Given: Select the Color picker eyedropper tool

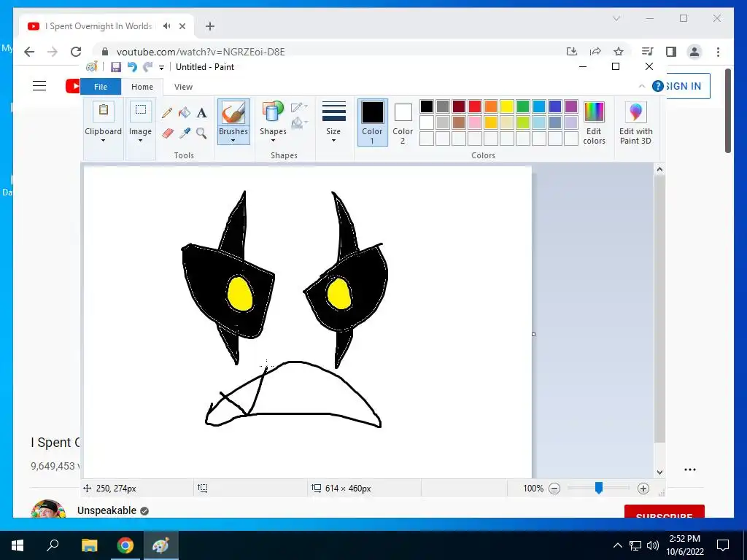Looking at the screenshot, I should (185, 133).
